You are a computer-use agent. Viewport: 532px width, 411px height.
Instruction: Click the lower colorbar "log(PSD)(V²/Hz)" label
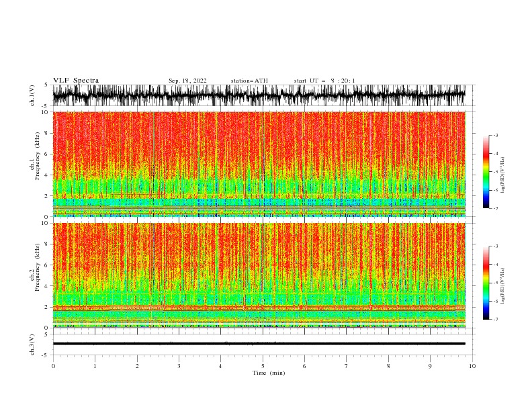tap(503, 286)
